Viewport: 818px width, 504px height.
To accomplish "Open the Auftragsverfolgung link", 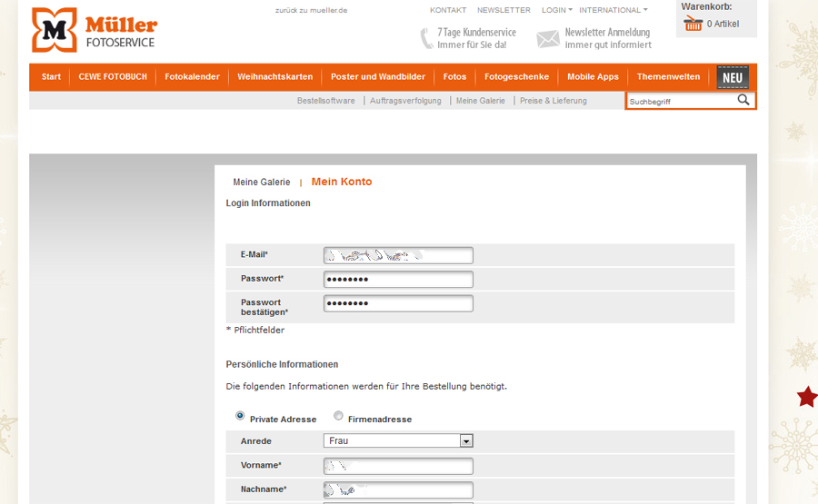I will (x=405, y=101).
